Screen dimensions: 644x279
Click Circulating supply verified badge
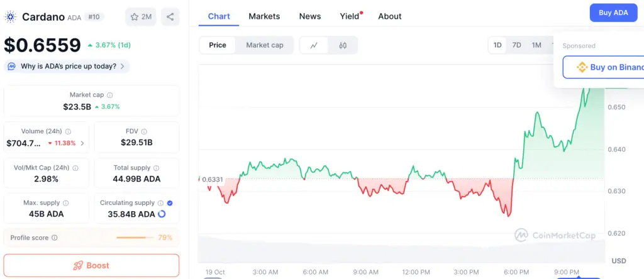pos(171,203)
